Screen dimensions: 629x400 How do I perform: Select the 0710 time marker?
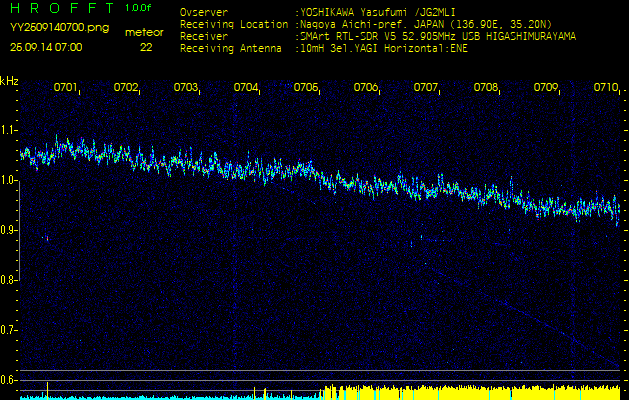(605, 88)
